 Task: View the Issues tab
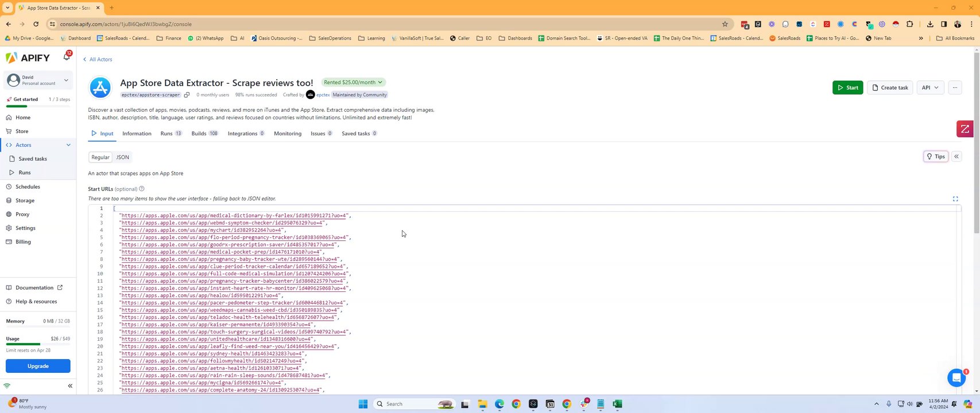[x=321, y=134]
